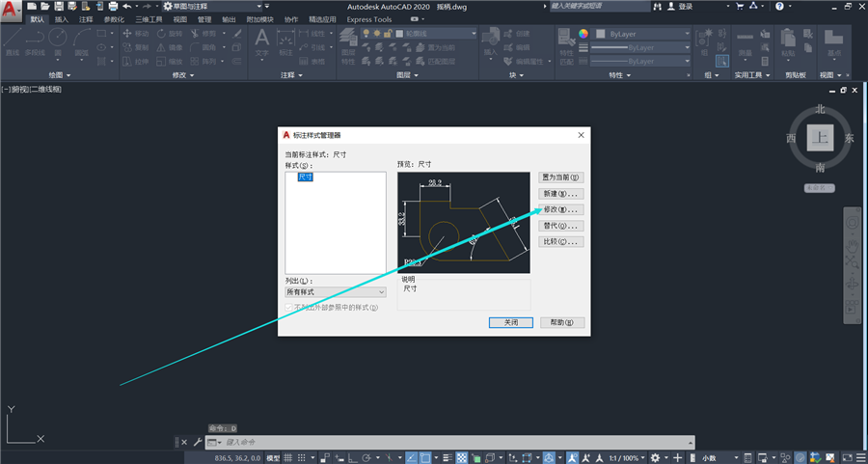868x464 pixels.
Task: Click the 关闭 button in dialog
Action: pyautogui.click(x=511, y=322)
